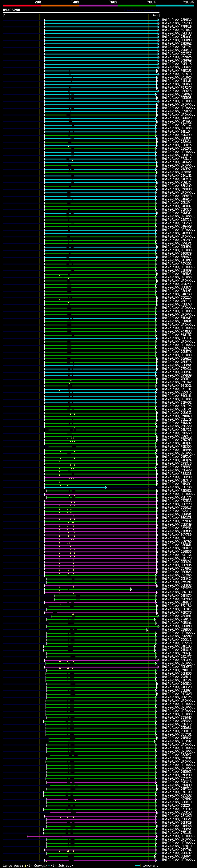The width and height of the screenshot is (197, 868).
Task: Click the short cyan alignment bar of UniRef100_Q3E7G0
Action: (75, 487)
